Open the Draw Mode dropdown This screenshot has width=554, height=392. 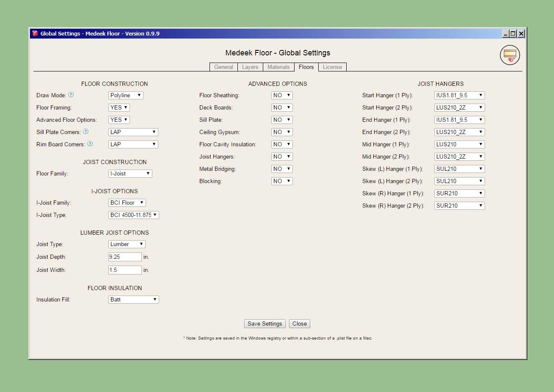[126, 95]
